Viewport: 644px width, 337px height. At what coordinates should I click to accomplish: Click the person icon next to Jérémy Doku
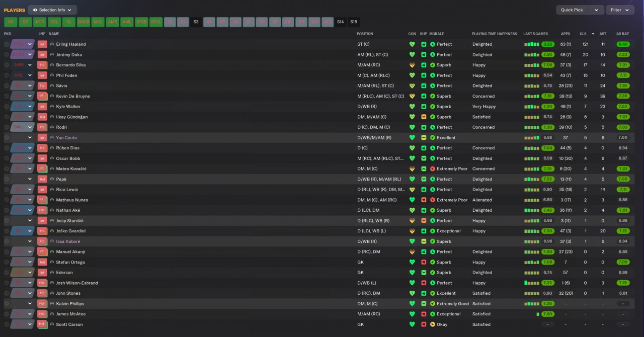tap(52, 55)
